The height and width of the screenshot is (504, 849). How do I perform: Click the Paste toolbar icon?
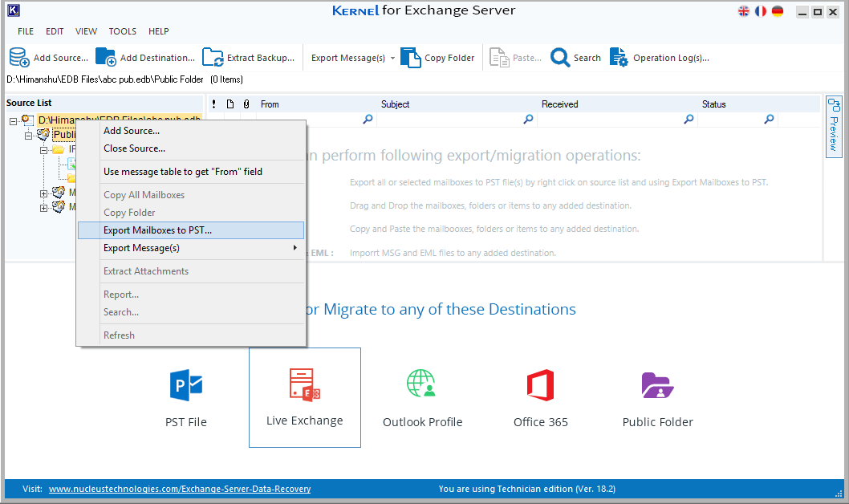point(499,58)
